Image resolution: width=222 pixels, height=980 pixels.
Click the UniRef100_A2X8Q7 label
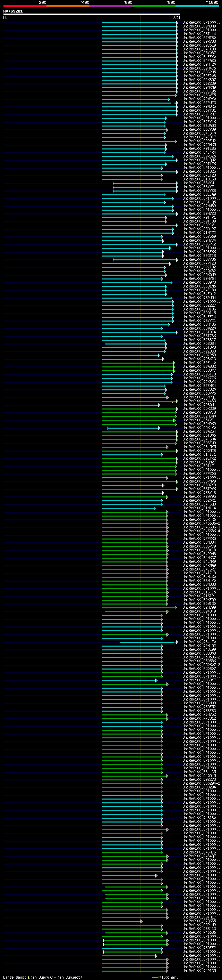pos(199,80)
